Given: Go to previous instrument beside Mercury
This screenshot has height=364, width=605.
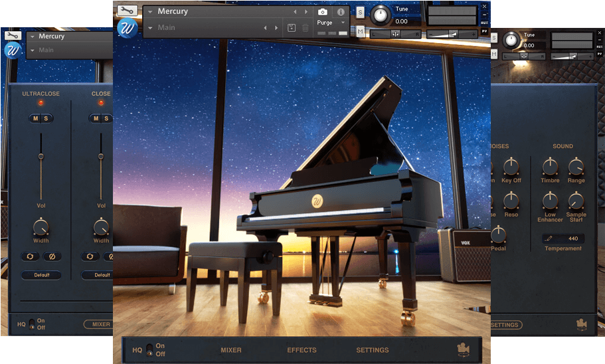Looking at the screenshot, I should coord(295,12).
